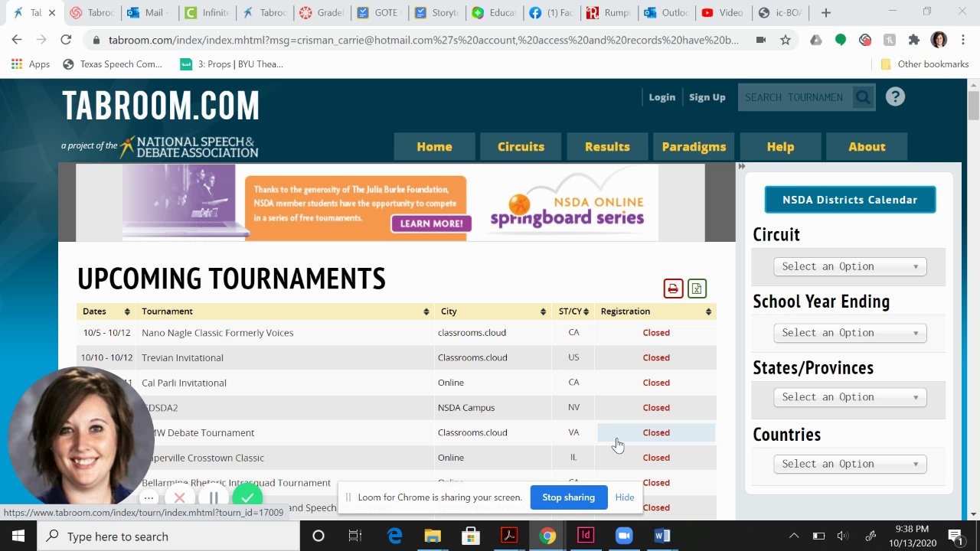The image size is (980, 551).
Task: Reload the page with refresh icon
Action: click(x=66, y=40)
